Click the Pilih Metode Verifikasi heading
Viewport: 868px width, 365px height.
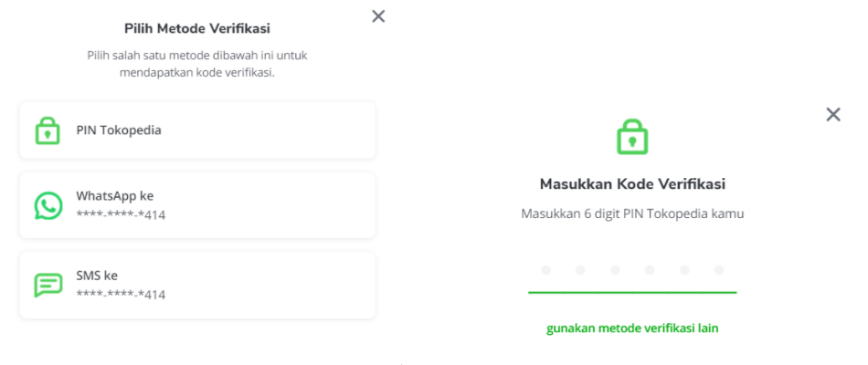click(197, 29)
